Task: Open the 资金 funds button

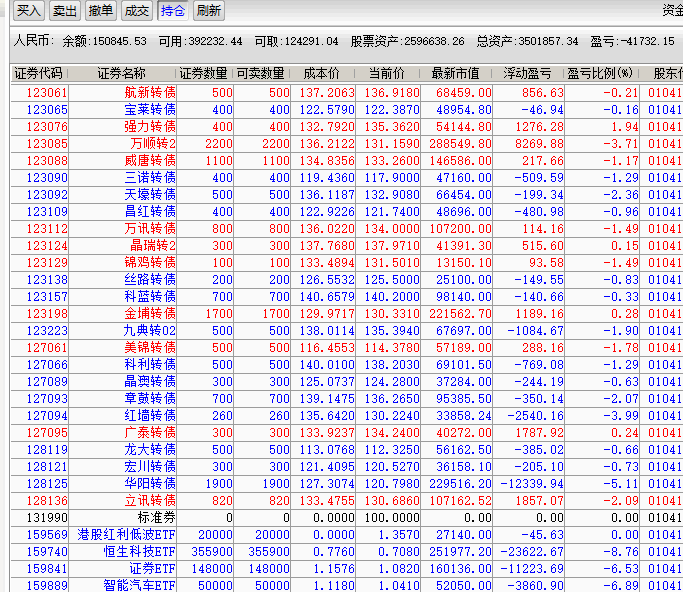Action: tap(672, 11)
